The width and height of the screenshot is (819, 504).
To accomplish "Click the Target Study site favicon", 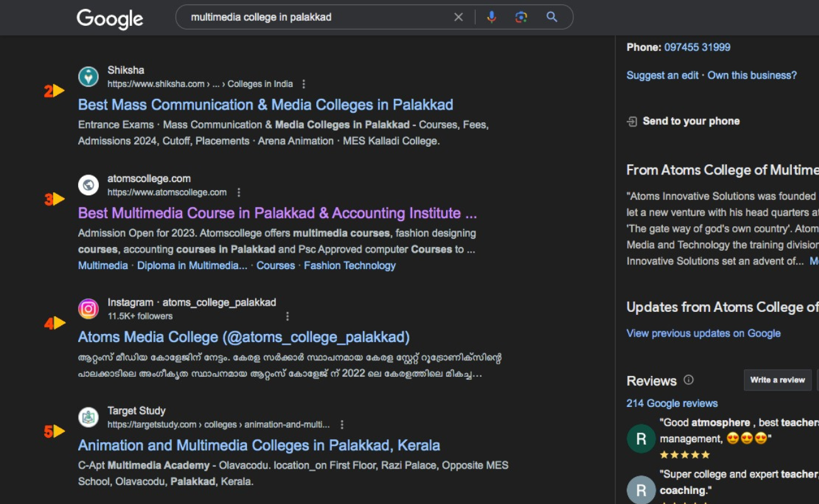I will (x=88, y=417).
